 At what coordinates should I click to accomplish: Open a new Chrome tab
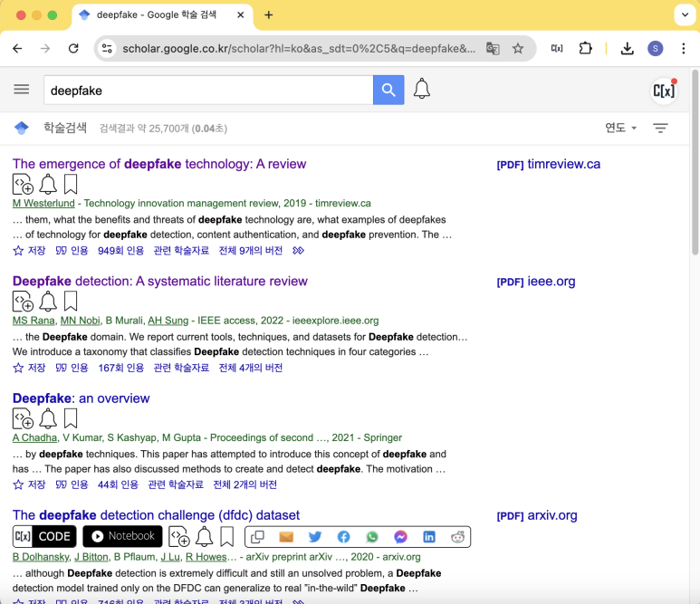tap(268, 15)
